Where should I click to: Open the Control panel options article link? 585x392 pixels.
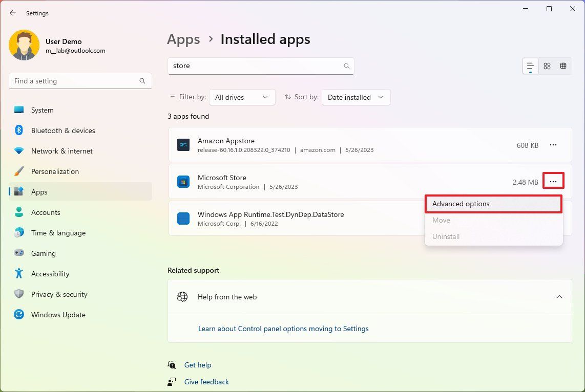(283, 329)
